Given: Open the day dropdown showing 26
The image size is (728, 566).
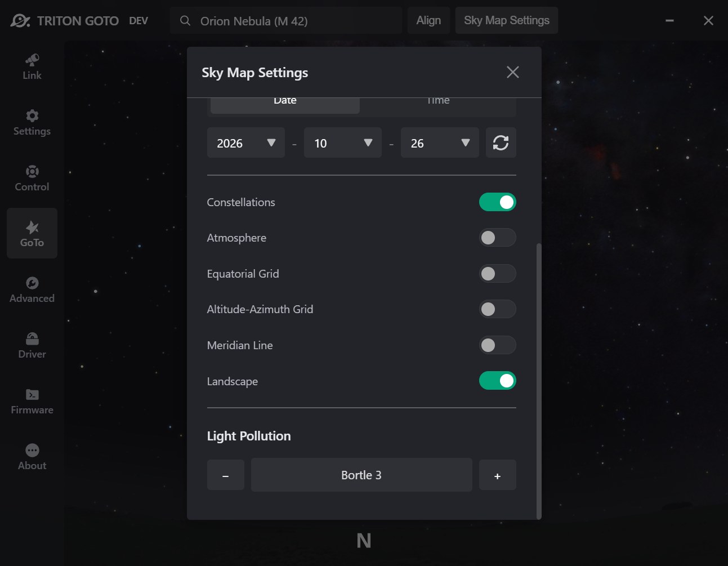Looking at the screenshot, I should pos(440,143).
